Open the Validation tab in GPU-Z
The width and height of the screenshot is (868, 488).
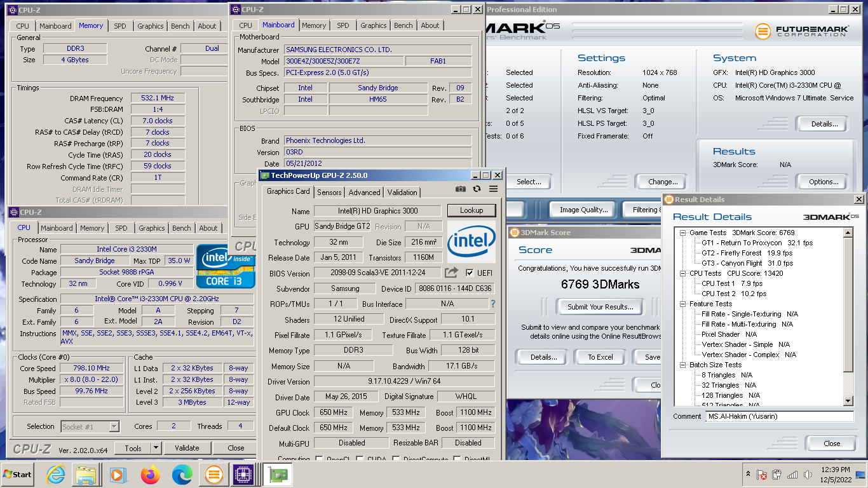(402, 193)
